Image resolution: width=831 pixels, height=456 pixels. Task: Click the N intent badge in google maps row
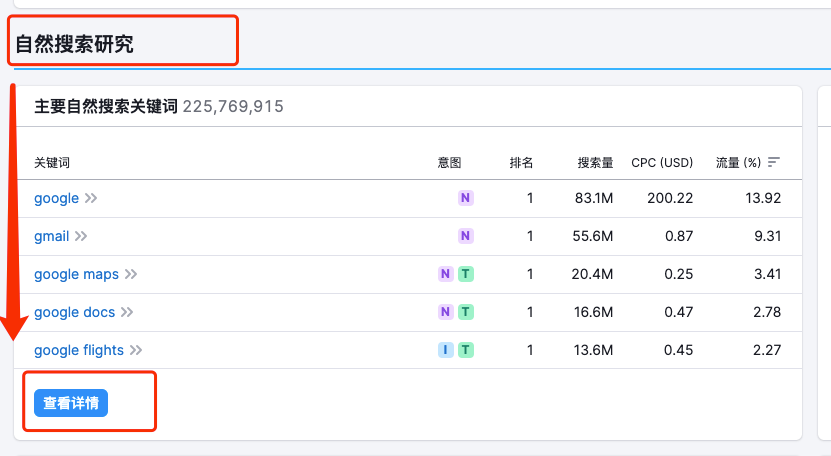445,274
